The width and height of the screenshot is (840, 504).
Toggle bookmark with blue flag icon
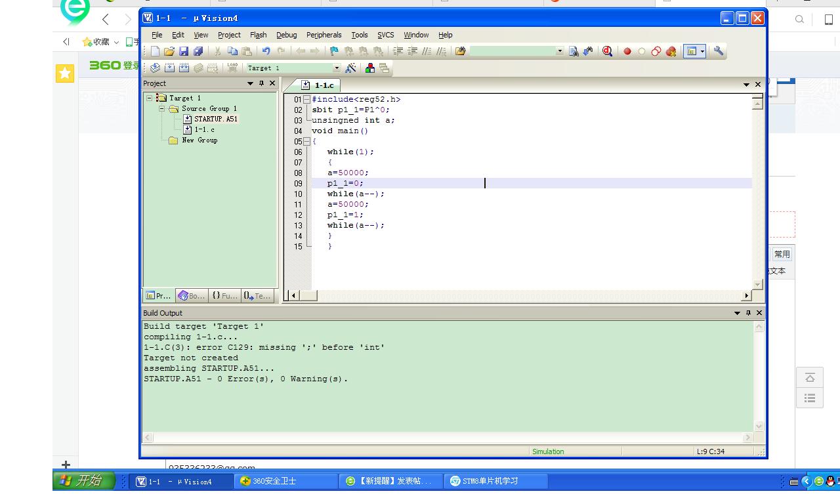click(334, 51)
